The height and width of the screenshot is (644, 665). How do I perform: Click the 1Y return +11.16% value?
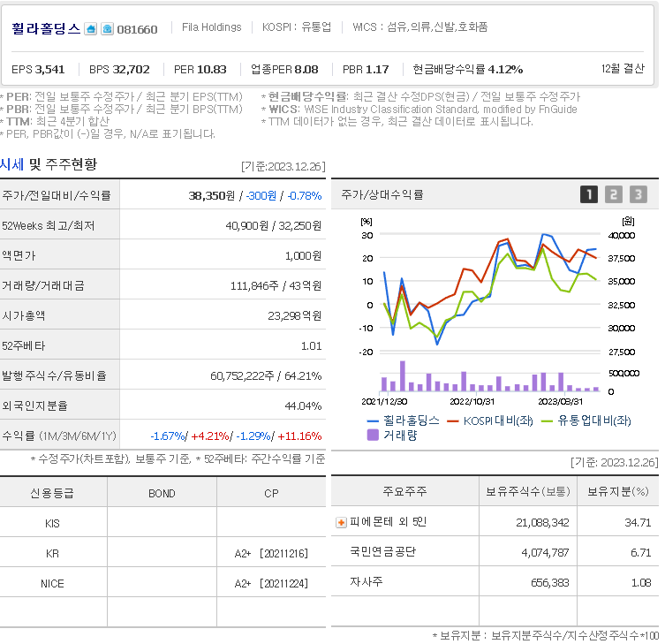click(299, 436)
